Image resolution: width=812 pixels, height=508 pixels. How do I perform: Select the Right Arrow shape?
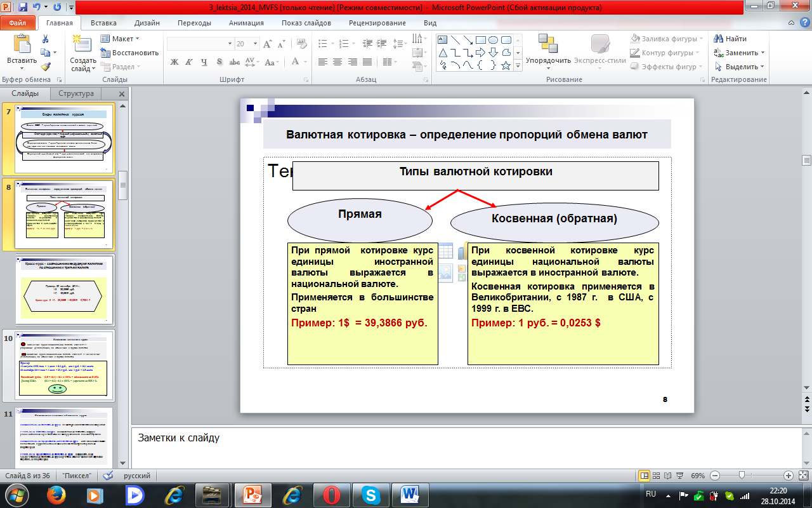481,52
